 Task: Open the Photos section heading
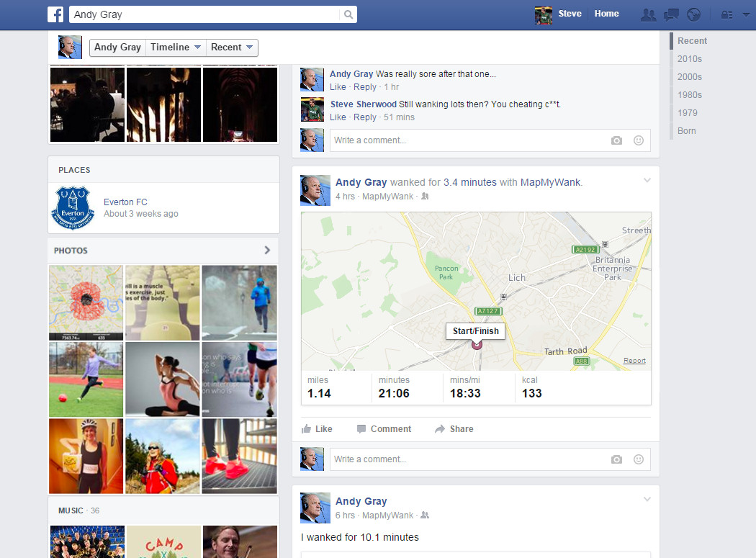pyautogui.click(x=71, y=251)
